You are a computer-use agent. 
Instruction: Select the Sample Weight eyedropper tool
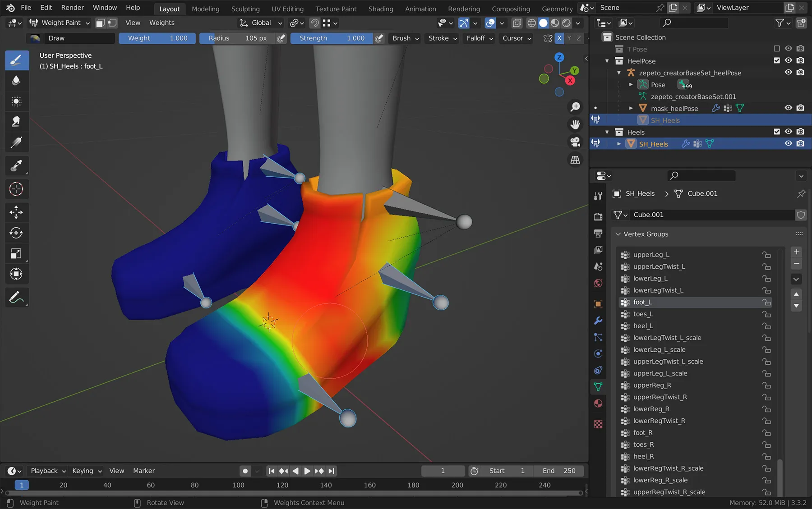click(x=16, y=165)
